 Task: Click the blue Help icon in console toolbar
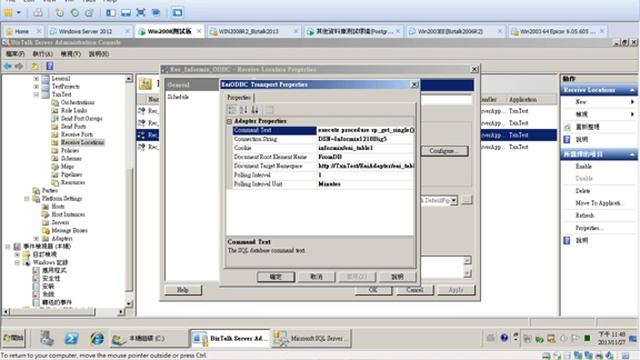coord(49,66)
